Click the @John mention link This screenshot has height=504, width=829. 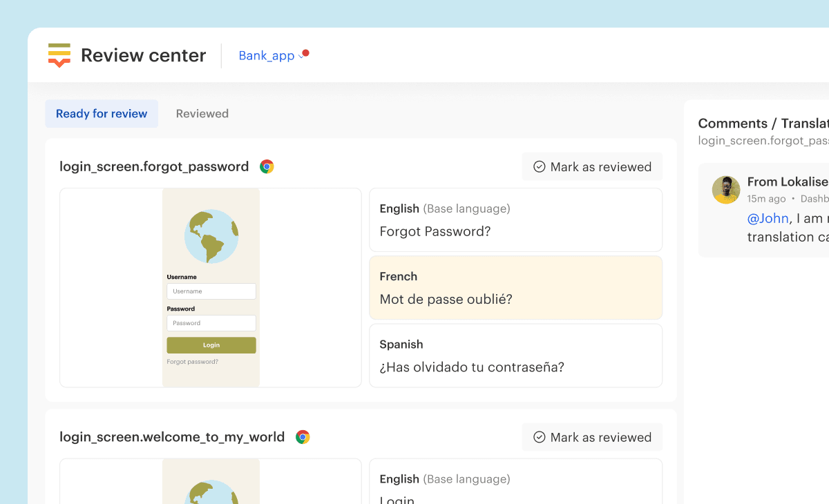pyautogui.click(x=768, y=218)
